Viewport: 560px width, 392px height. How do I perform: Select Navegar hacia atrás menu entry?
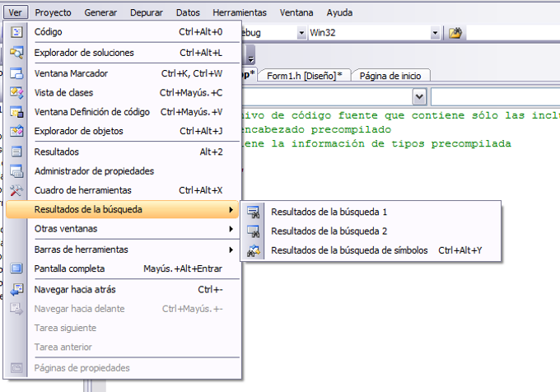[123, 290]
